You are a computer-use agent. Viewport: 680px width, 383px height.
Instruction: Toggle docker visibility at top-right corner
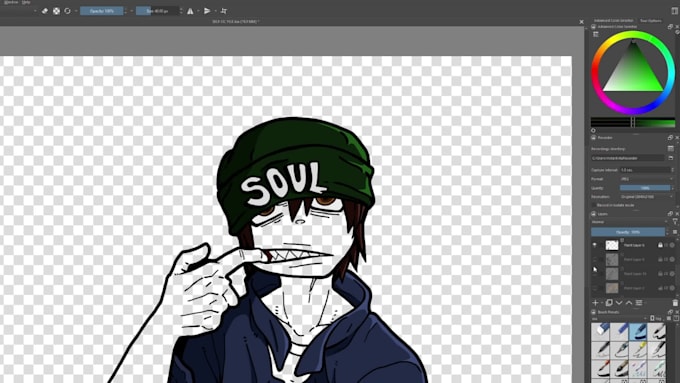tap(675, 11)
